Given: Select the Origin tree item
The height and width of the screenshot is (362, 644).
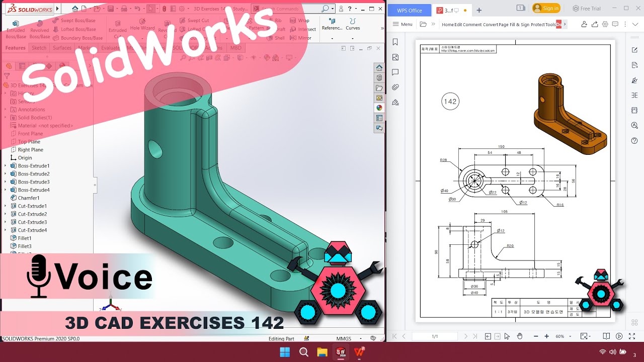Looking at the screenshot, I should [21, 158].
